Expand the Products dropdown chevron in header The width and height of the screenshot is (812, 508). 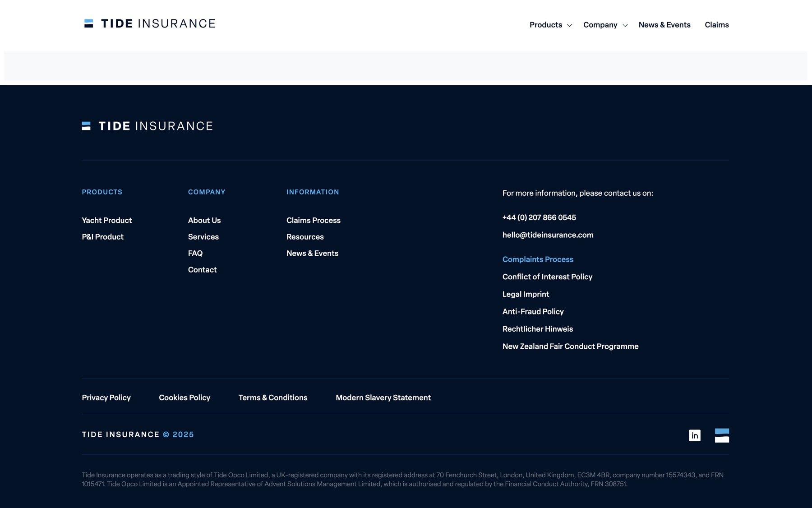[569, 25]
